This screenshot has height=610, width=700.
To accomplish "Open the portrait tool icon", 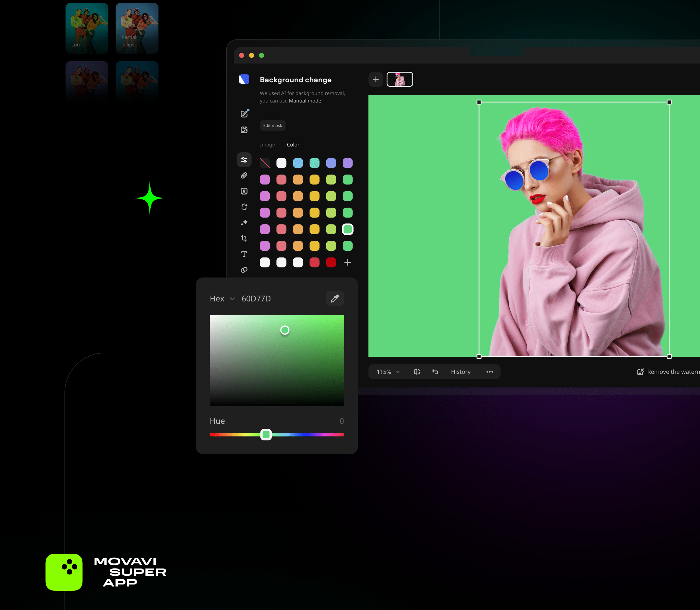I will tap(244, 191).
